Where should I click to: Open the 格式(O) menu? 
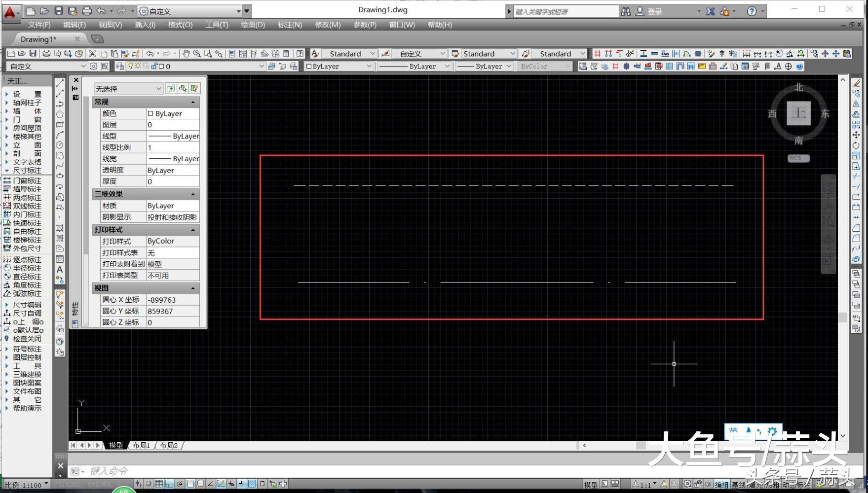tap(180, 25)
